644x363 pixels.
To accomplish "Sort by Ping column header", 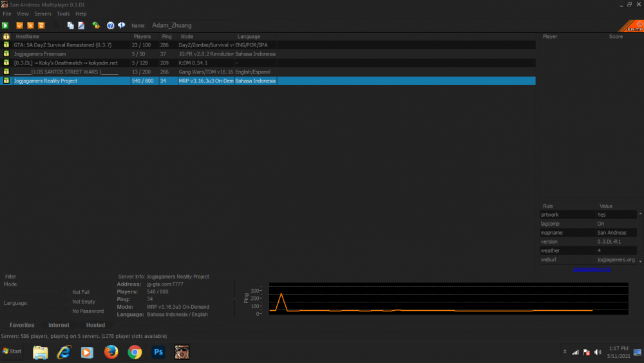I will coord(168,37).
